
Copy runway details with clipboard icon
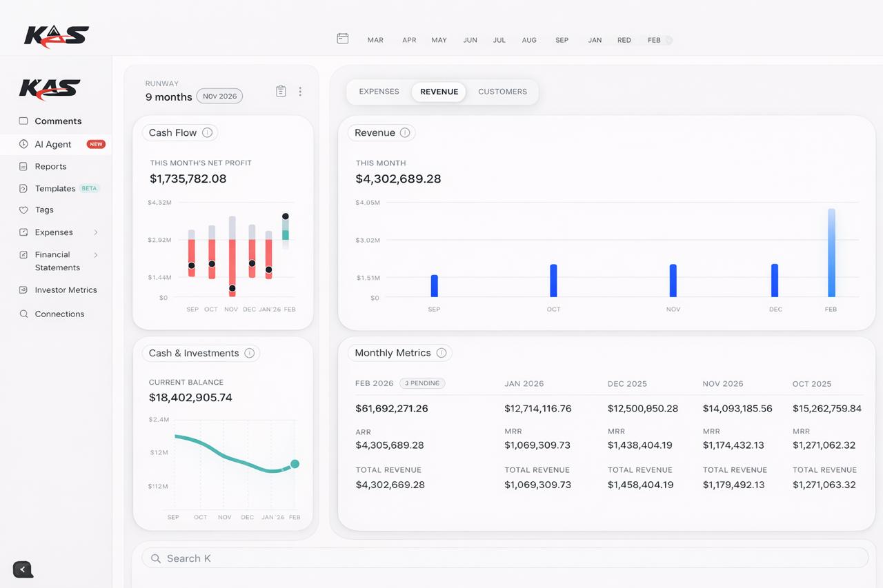coord(281,90)
